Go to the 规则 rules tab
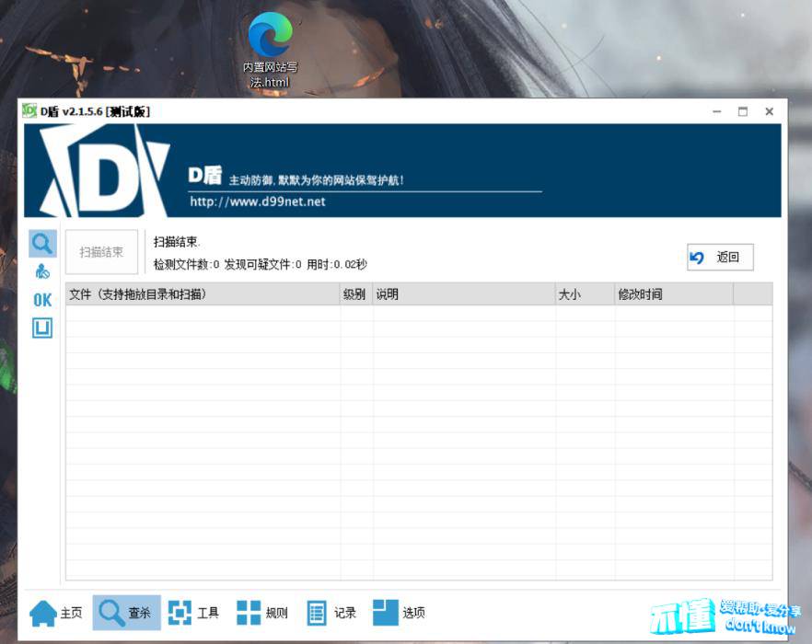 [x=262, y=613]
